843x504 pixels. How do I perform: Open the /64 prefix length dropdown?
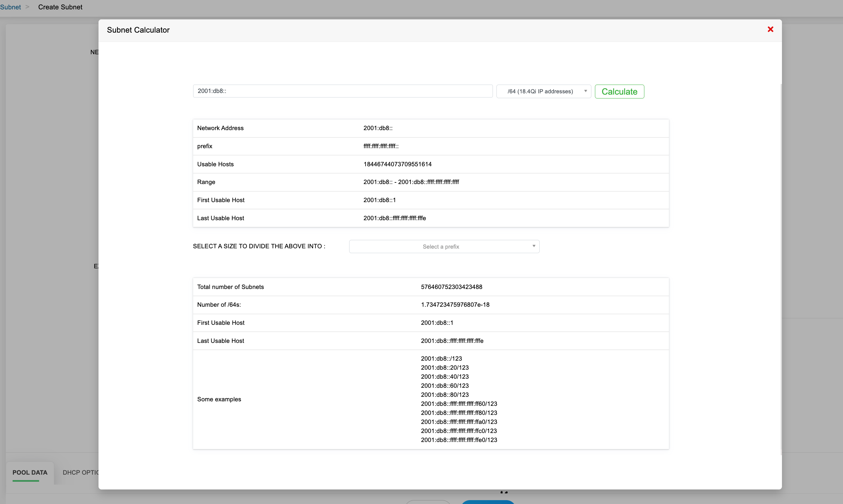(543, 91)
